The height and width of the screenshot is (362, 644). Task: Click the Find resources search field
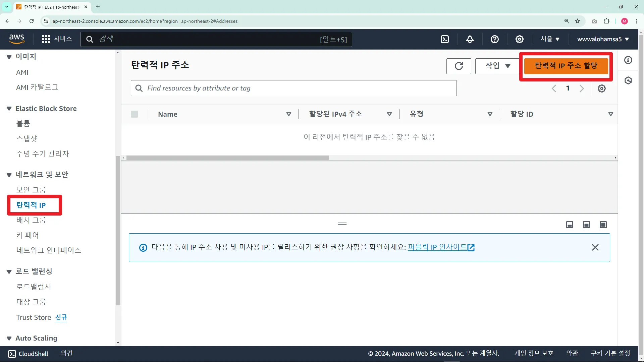pyautogui.click(x=293, y=88)
